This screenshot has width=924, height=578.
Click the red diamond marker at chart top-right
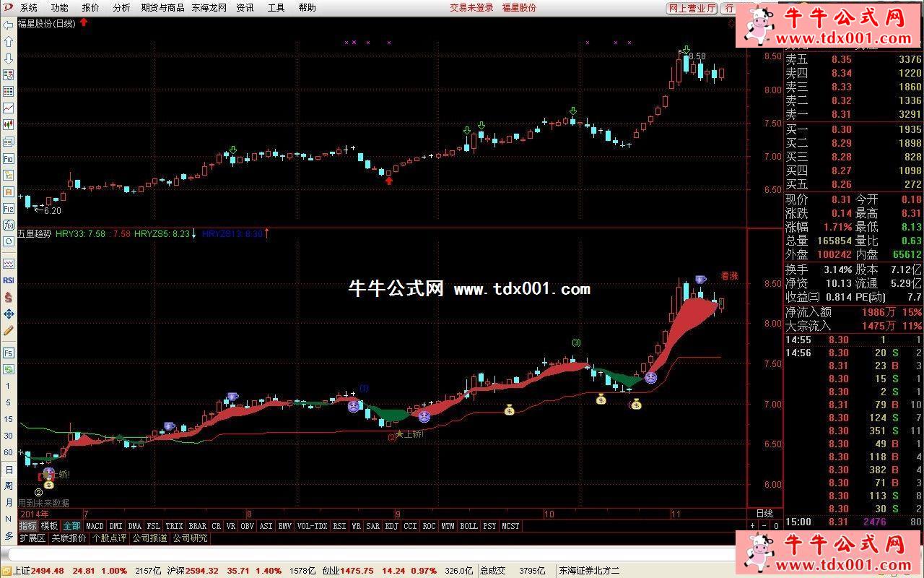731,23
